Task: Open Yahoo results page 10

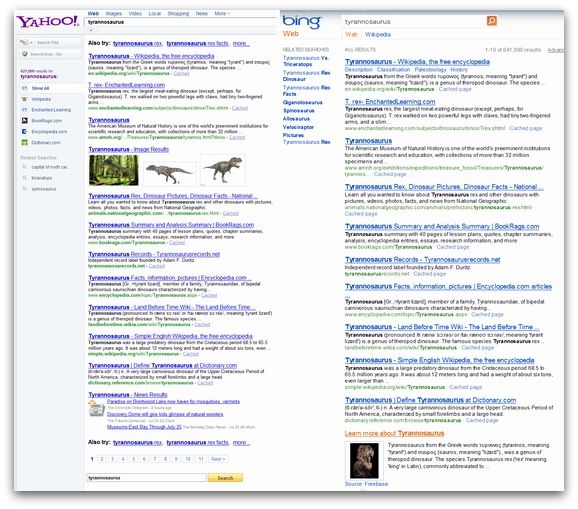Action: click(x=188, y=459)
